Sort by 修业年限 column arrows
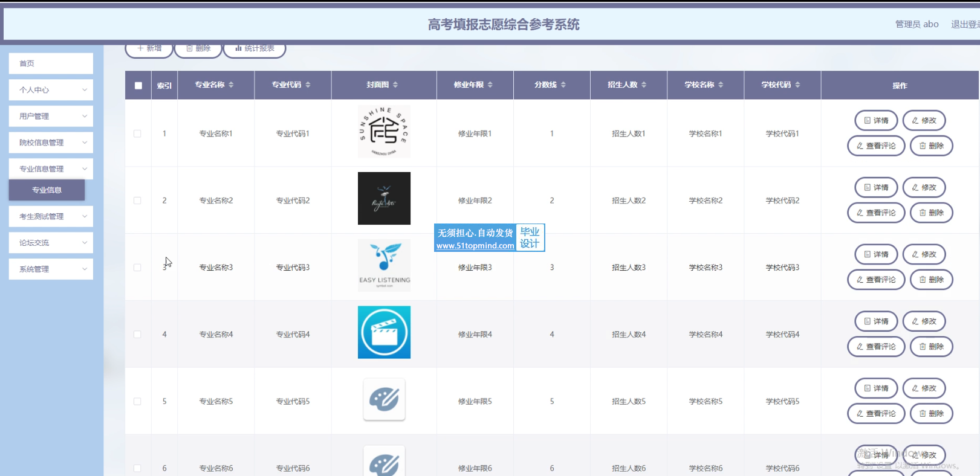Image resolution: width=980 pixels, height=476 pixels. pos(490,85)
